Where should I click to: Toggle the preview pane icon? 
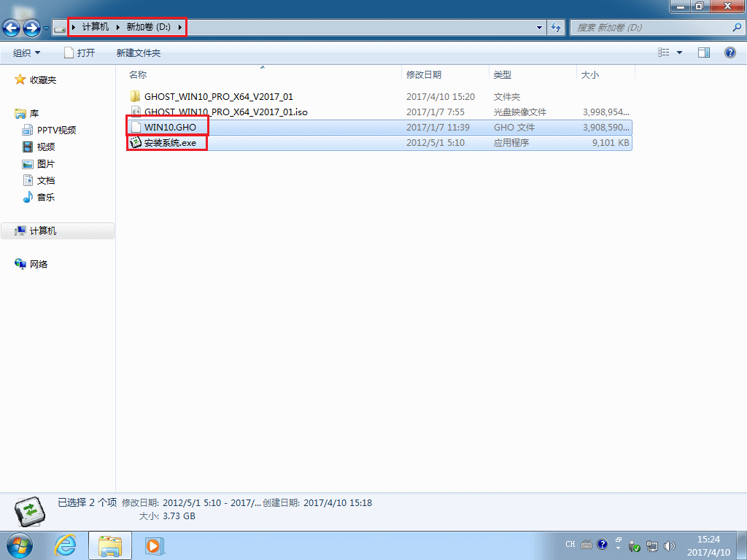[x=704, y=52]
